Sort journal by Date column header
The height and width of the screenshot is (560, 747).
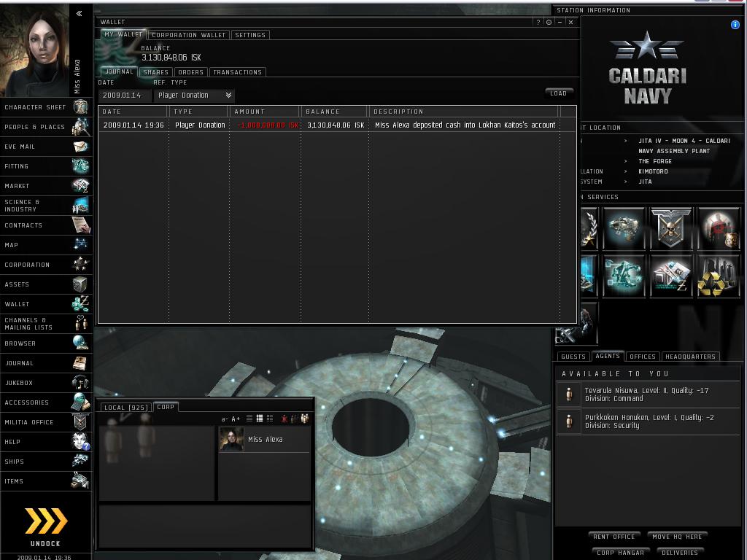point(133,112)
